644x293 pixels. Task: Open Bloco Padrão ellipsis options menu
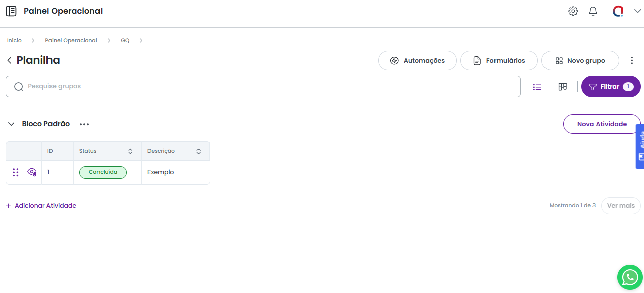(x=84, y=124)
